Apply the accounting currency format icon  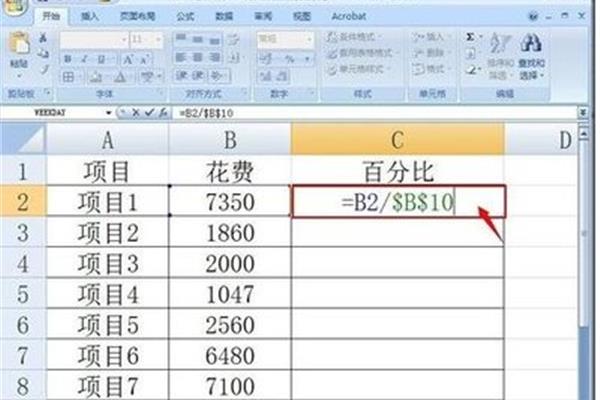pyautogui.click(x=265, y=59)
